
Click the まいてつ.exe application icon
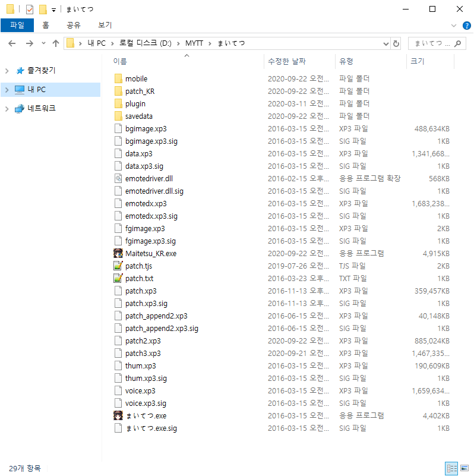click(x=118, y=415)
